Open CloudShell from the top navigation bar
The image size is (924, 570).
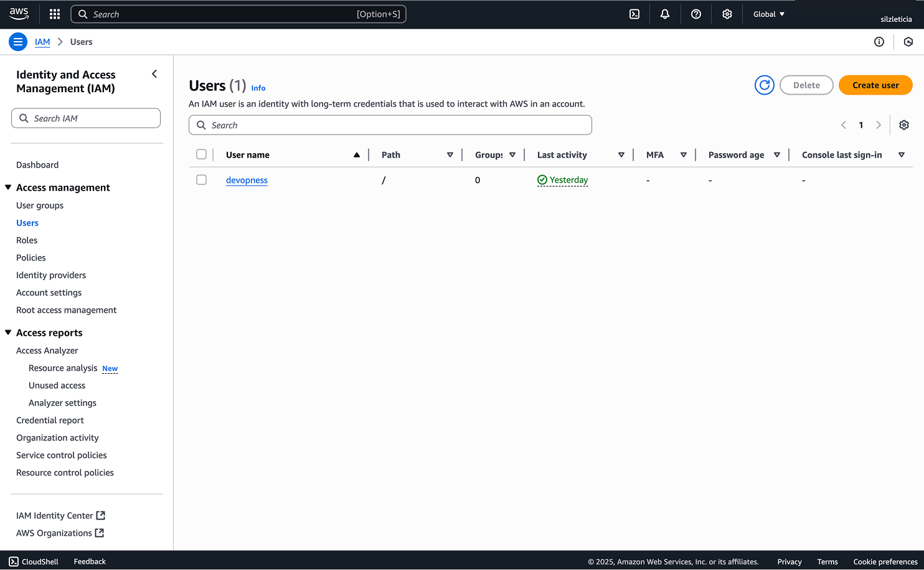pyautogui.click(x=33, y=561)
